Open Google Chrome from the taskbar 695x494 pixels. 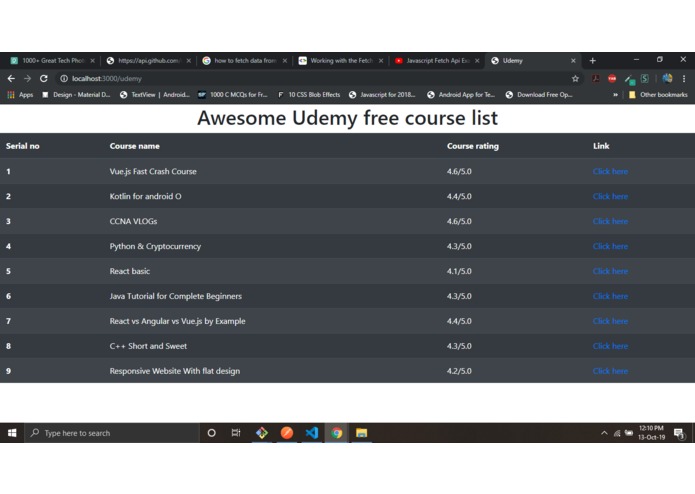click(x=337, y=433)
